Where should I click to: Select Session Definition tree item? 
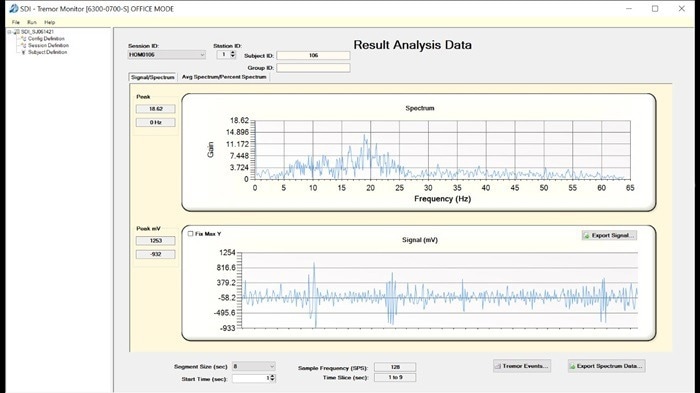point(48,46)
